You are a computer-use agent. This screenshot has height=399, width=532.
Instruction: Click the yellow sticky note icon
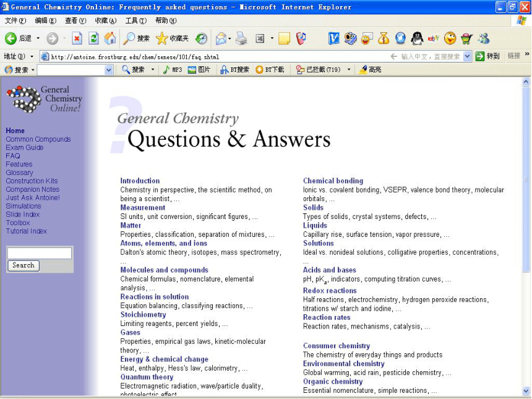(284, 38)
